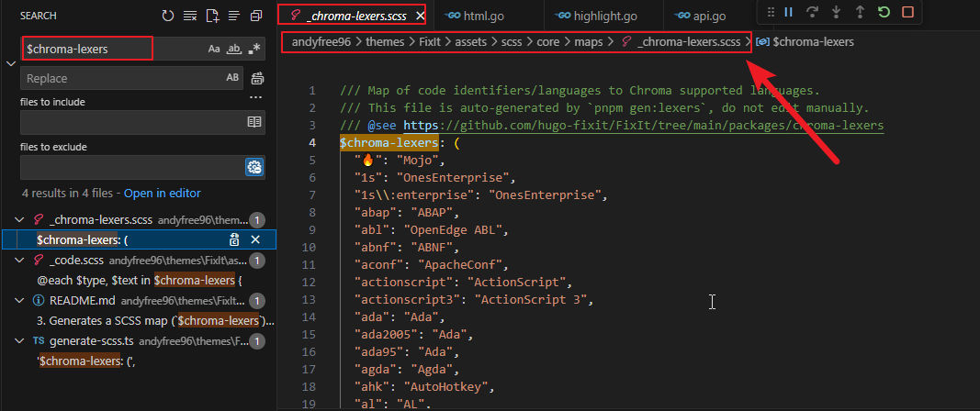This screenshot has height=411, width=980.
Task: Refresh the search results
Action: (x=167, y=17)
